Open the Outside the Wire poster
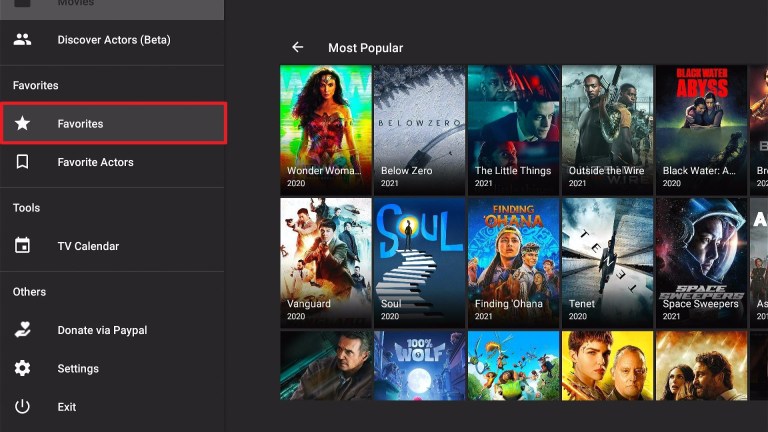 pos(607,130)
